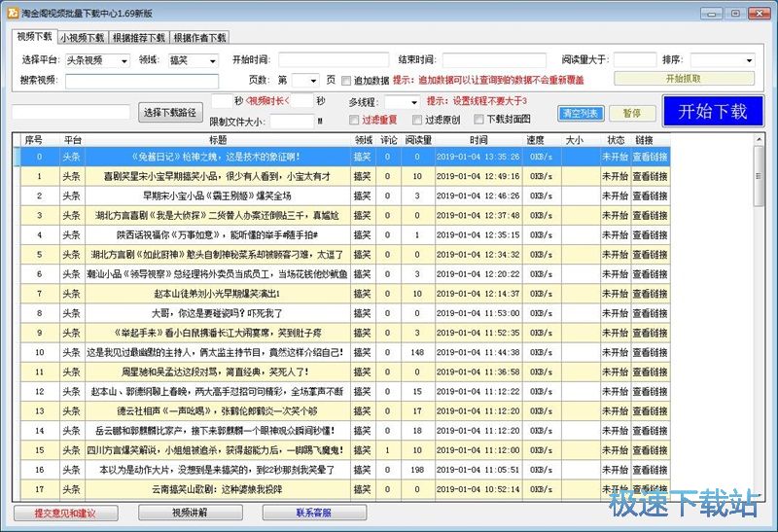This screenshot has height=532, width=778.
Task: Switch to the 小视频下载 tab
Action: (82, 38)
